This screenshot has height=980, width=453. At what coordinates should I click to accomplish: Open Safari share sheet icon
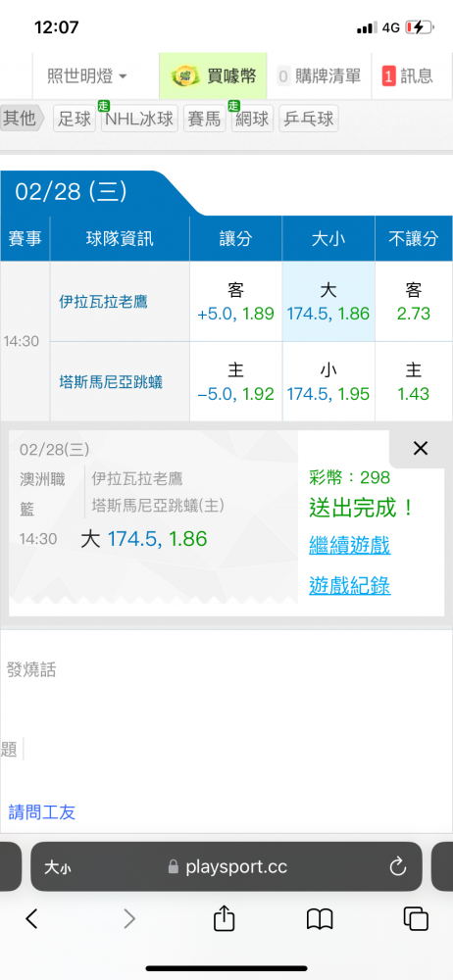pyautogui.click(x=224, y=917)
